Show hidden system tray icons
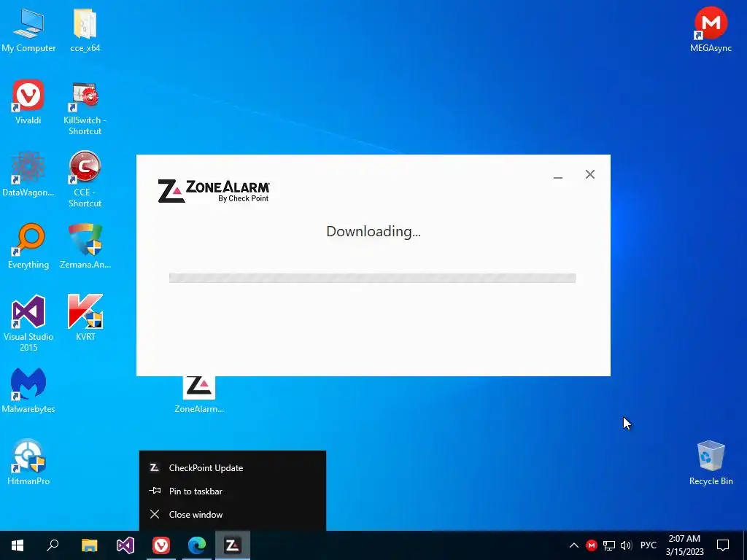This screenshot has width=747, height=560. click(574, 545)
